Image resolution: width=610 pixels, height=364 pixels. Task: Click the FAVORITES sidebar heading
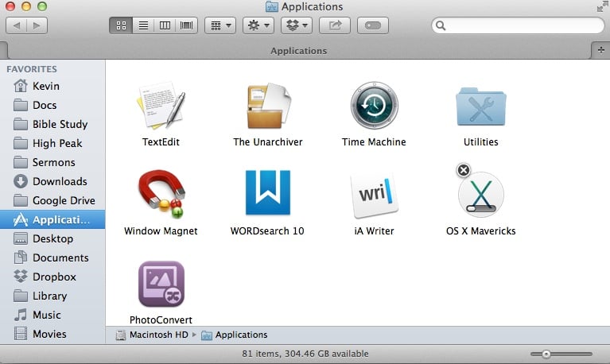[x=32, y=69]
